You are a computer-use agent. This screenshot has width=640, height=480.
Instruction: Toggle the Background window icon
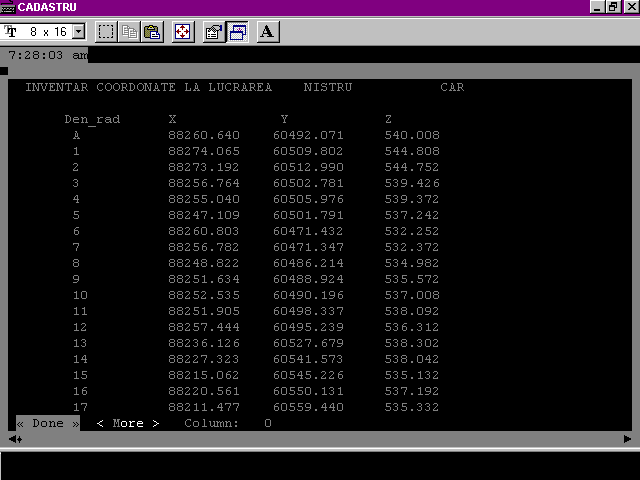(x=237, y=32)
